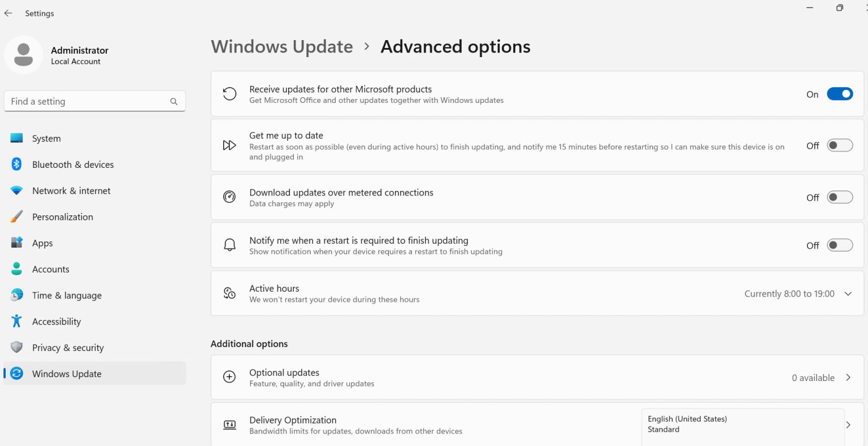Image resolution: width=868 pixels, height=446 pixels.
Task: Open Optional updates details
Action: tap(848, 377)
